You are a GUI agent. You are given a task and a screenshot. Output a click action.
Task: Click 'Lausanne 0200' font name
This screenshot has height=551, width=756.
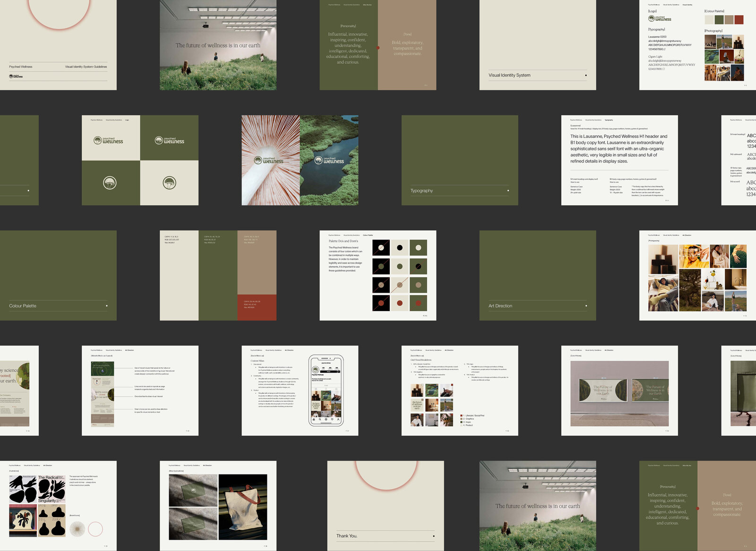(x=657, y=36)
